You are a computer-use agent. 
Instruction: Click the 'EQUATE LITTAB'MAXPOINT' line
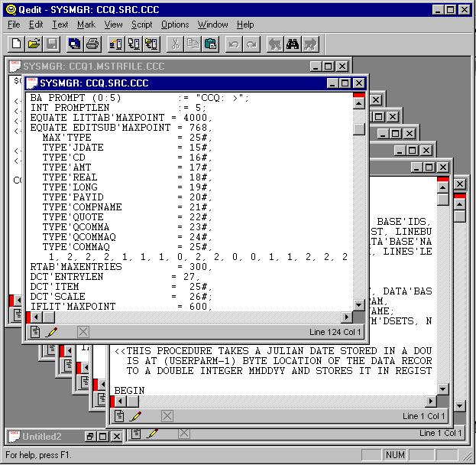(121, 118)
